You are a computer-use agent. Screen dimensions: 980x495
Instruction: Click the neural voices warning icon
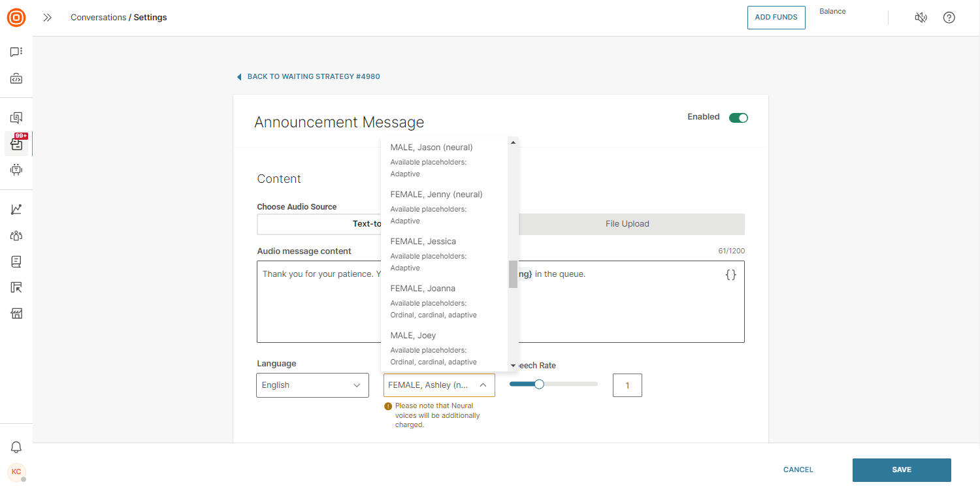coord(388,406)
